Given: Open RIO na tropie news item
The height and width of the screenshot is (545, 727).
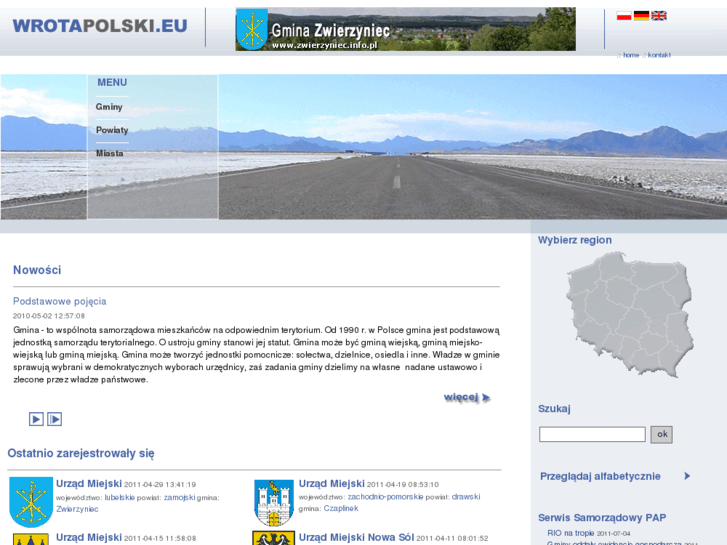Looking at the screenshot, I should tap(570, 533).
